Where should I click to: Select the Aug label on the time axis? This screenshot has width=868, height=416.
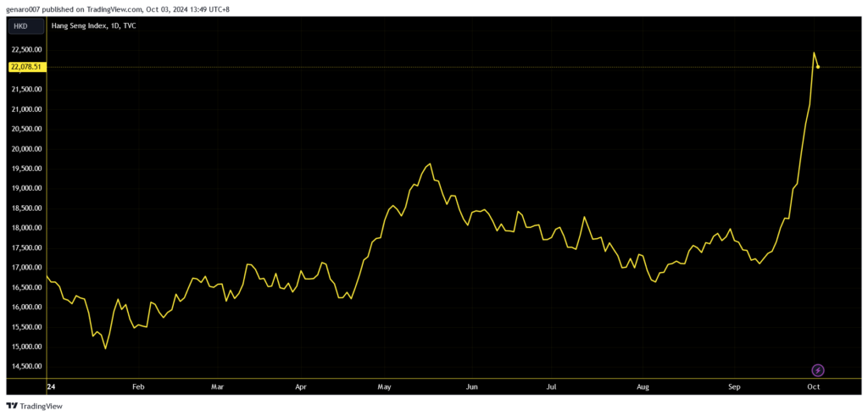pyautogui.click(x=643, y=386)
